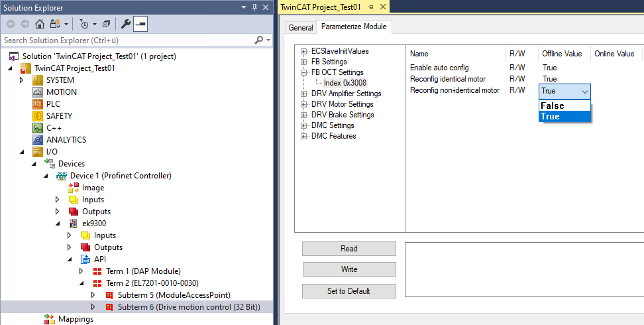Expand the DRV Motor Settings group

(x=303, y=104)
